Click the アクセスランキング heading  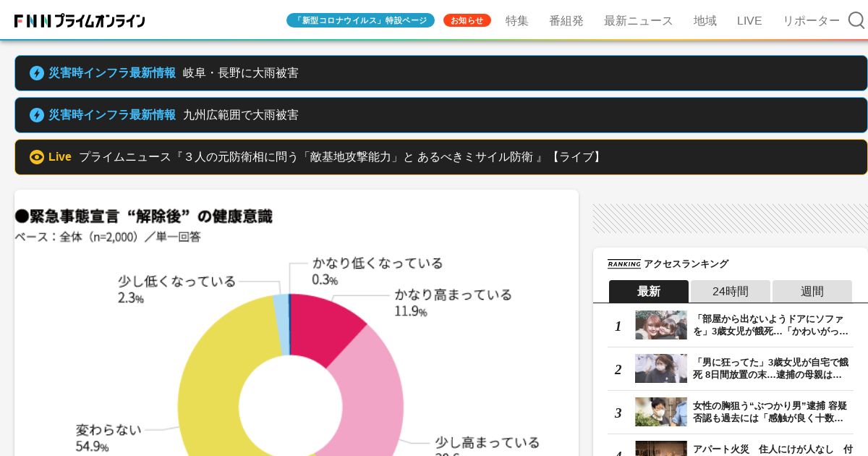(x=686, y=263)
